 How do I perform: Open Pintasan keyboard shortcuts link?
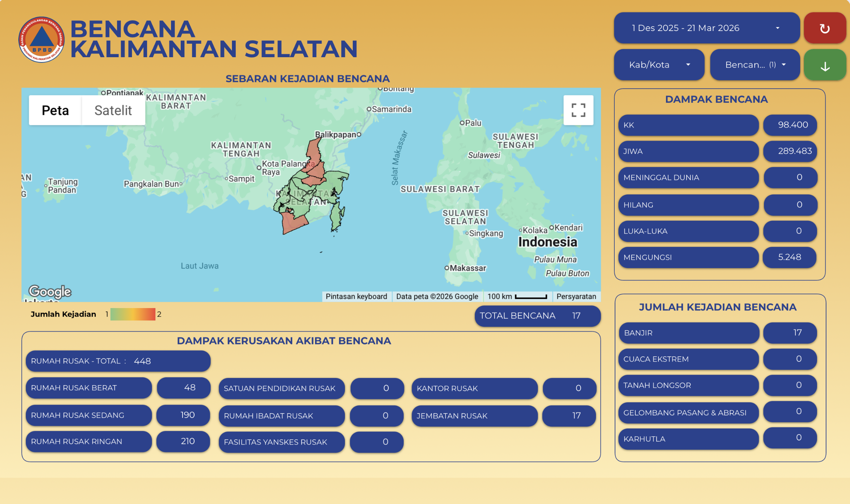tap(356, 296)
